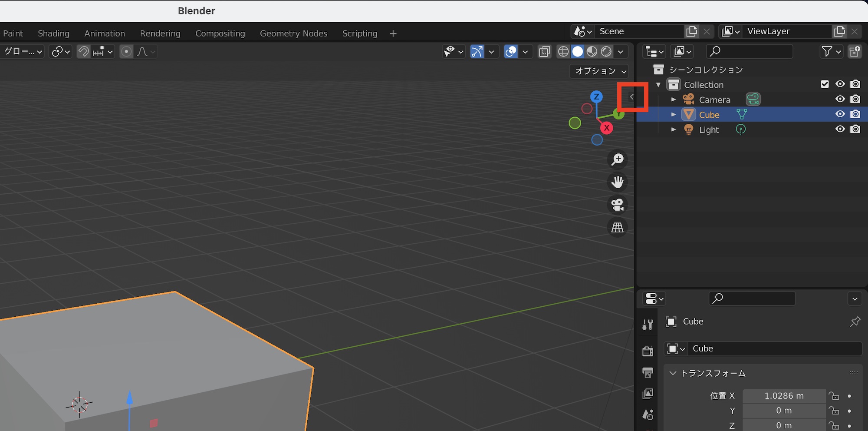The image size is (868, 431).
Task: Expand the Camera tree item
Action: [673, 99]
